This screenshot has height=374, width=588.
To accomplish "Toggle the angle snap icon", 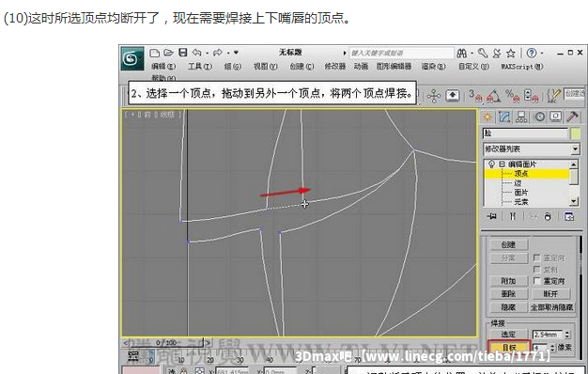I will [493, 96].
